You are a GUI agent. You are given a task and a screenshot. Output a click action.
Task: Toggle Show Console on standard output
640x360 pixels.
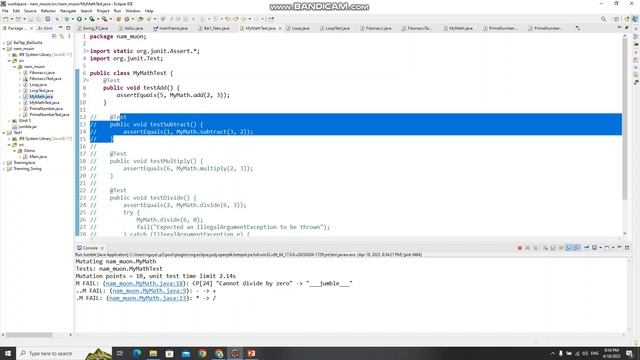point(569,248)
